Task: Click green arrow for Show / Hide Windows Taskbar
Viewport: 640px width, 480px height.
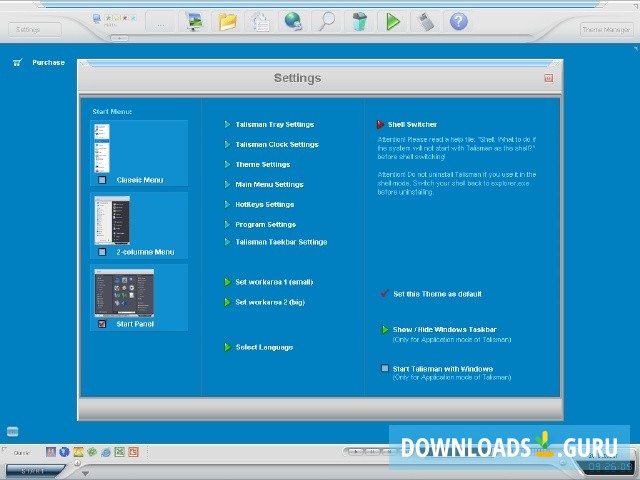Action: pyautogui.click(x=384, y=329)
